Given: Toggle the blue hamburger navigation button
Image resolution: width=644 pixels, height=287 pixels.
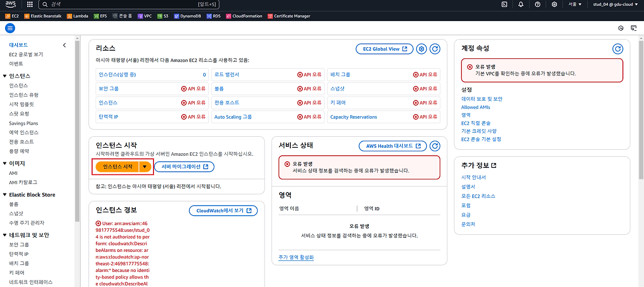Looking at the screenshot, I should tap(10, 28).
